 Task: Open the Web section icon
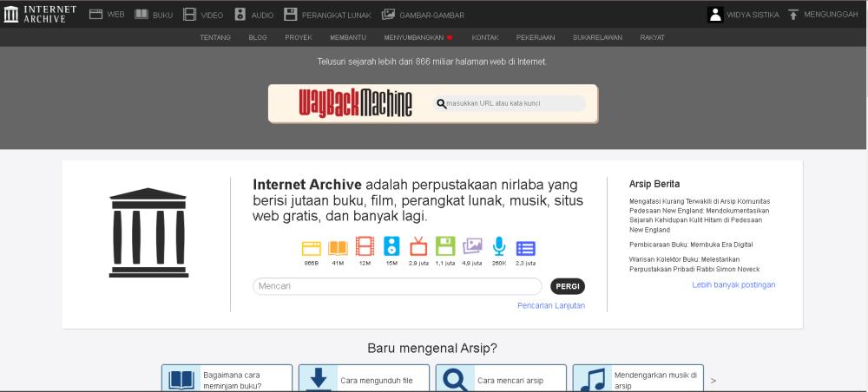95,15
